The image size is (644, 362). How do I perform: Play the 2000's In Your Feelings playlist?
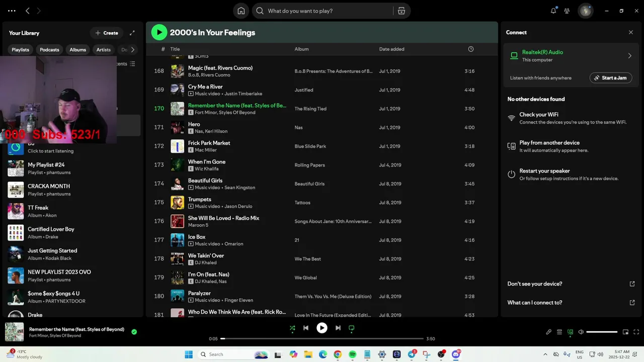tap(159, 32)
